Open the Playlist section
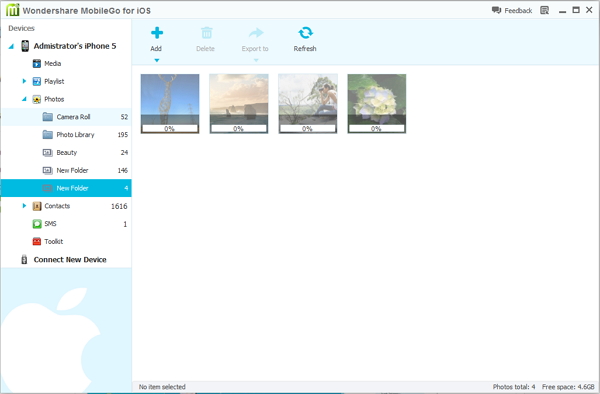Screen dimensions: 600x394 [54, 81]
